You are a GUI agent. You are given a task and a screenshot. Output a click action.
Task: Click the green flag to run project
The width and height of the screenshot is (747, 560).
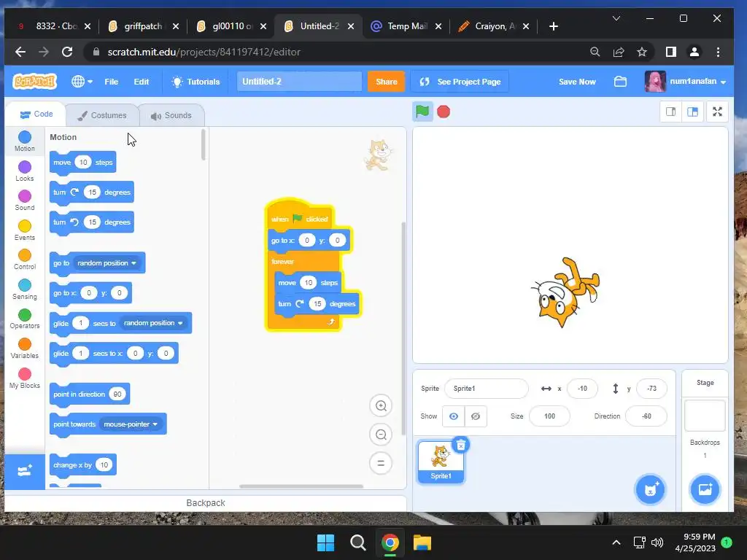(x=422, y=112)
